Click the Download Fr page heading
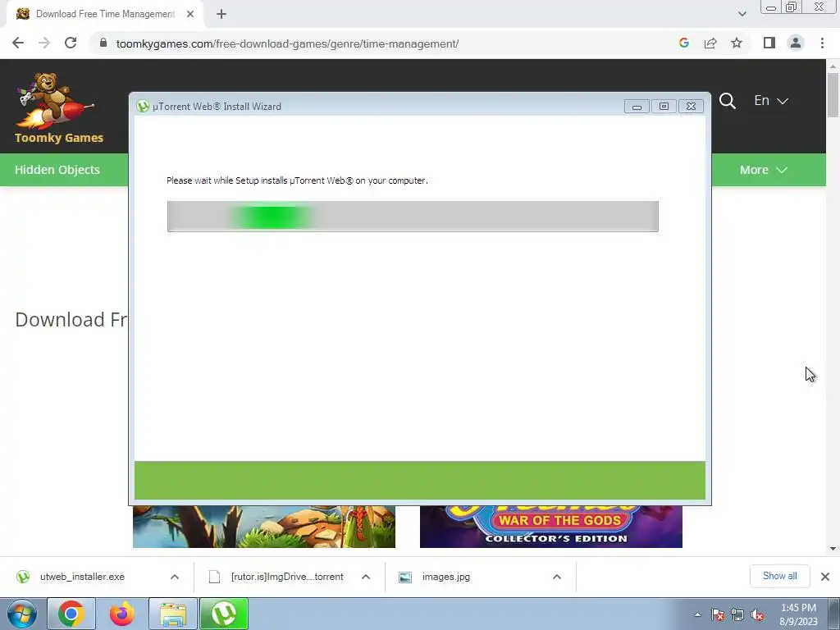 (71, 320)
